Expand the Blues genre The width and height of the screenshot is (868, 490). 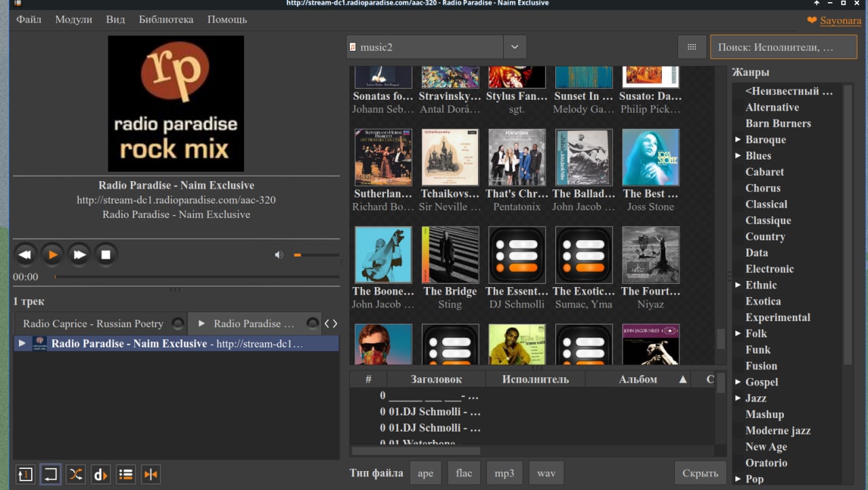tap(738, 156)
